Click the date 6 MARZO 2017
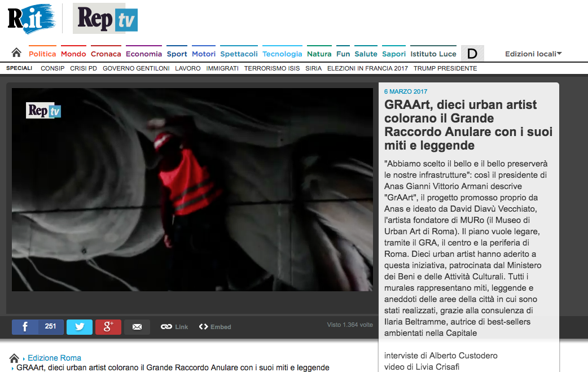 tap(406, 91)
